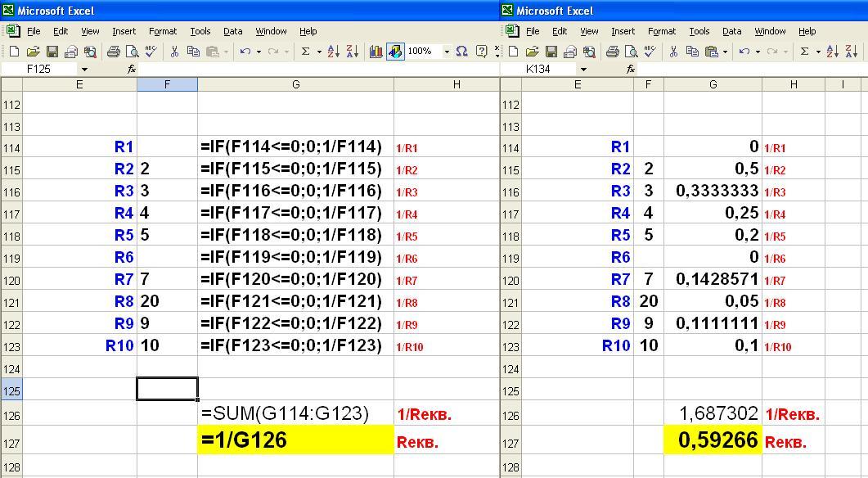
Task: Open AutoSum functions dropdown, left window
Action: pos(319,52)
